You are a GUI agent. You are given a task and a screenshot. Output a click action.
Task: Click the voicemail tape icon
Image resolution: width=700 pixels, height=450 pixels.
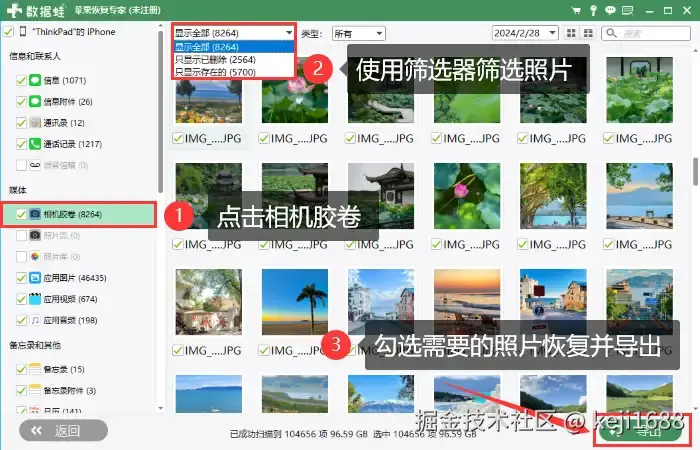[x=35, y=165]
